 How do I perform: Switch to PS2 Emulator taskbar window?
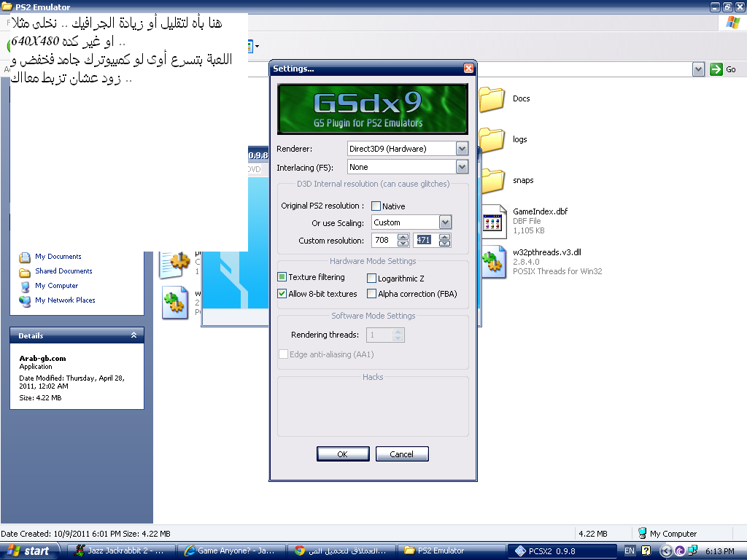(x=452, y=551)
